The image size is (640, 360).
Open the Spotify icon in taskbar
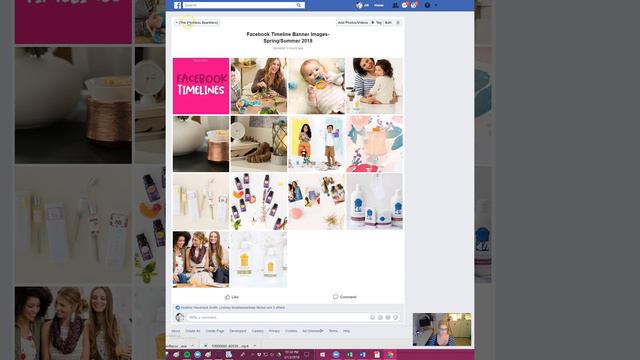(187, 355)
